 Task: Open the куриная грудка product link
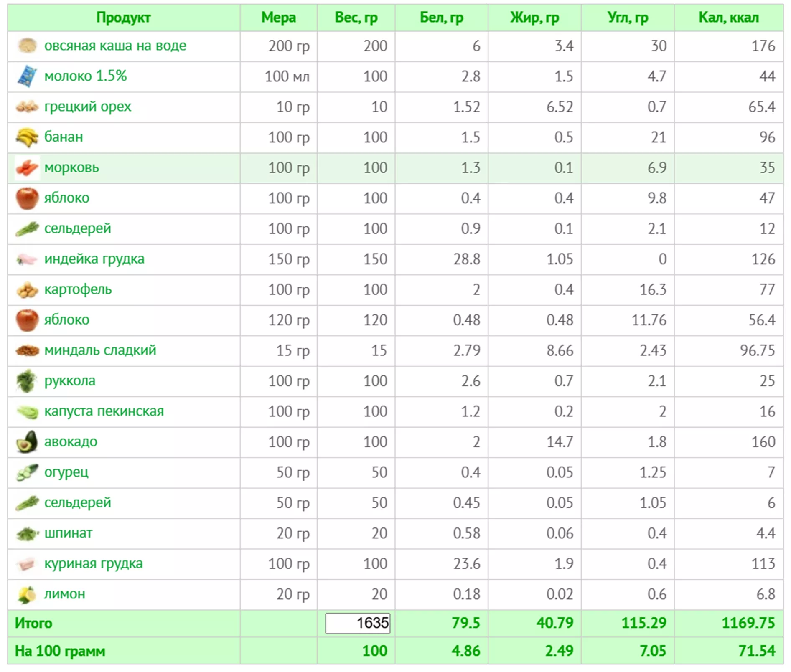93,563
